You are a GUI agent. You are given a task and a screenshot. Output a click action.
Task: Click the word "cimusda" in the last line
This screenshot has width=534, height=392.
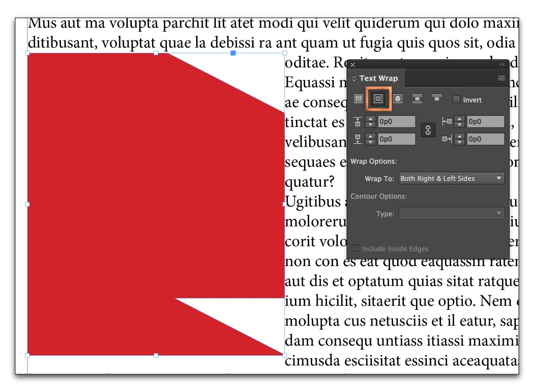click(x=312, y=361)
